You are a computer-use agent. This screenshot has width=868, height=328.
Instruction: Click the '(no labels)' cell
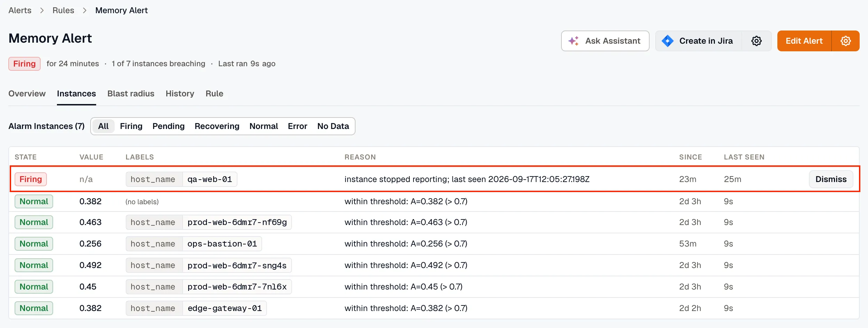[x=142, y=202]
